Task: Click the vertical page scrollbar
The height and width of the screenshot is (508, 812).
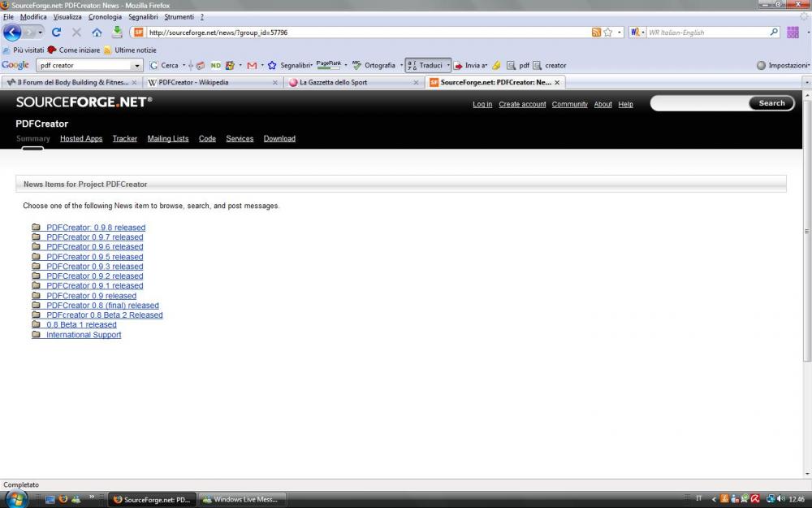Action: click(806, 244)
